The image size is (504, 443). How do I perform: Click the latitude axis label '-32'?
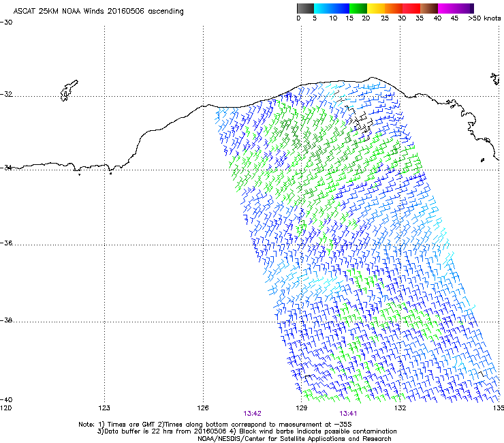click(6, 94)
